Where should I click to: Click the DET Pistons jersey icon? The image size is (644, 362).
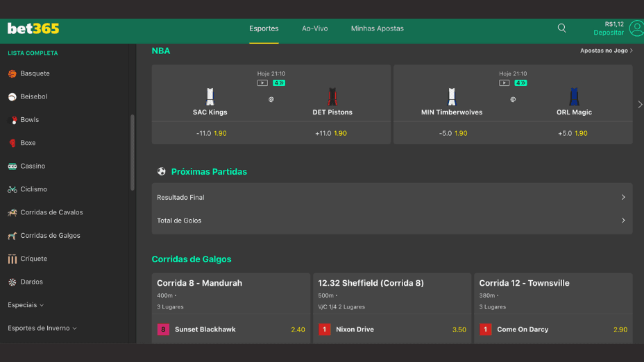click(x=332, y=96)
